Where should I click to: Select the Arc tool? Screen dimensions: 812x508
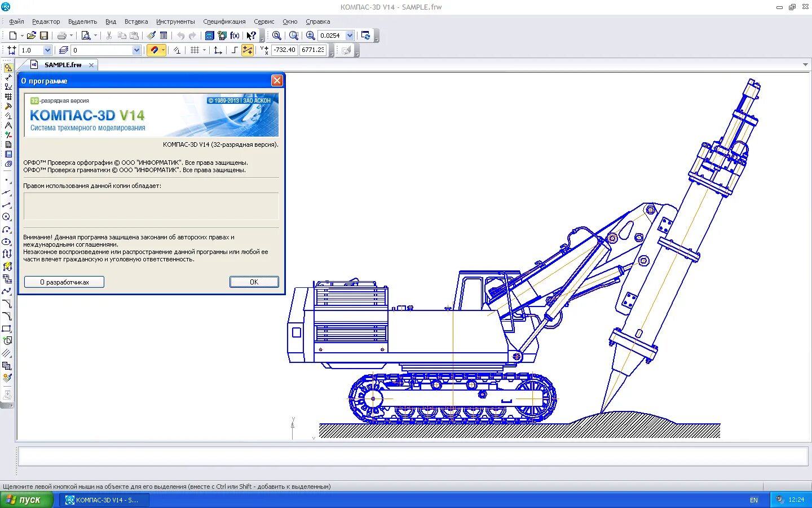pyautogui.click(x=7, y=230)
